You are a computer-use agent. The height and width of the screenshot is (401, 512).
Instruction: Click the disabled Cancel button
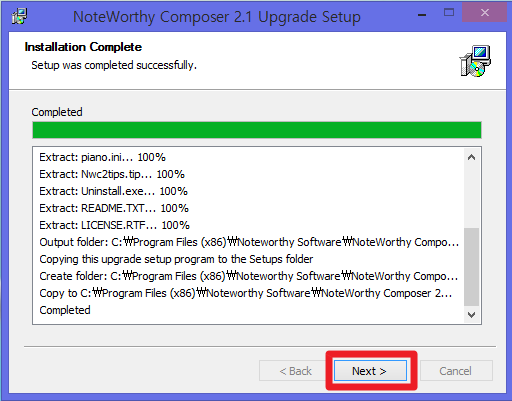456,371
